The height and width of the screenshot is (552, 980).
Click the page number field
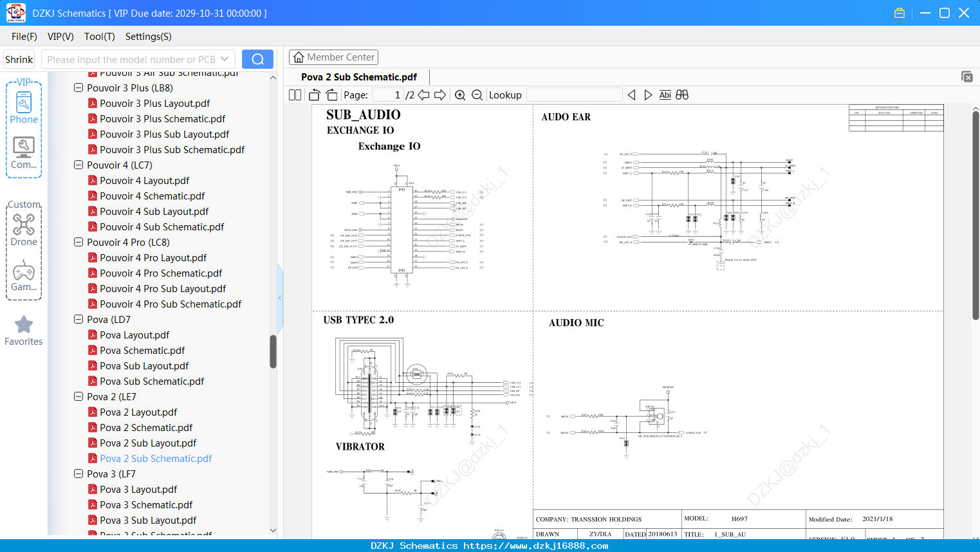(x=387, y=95)
